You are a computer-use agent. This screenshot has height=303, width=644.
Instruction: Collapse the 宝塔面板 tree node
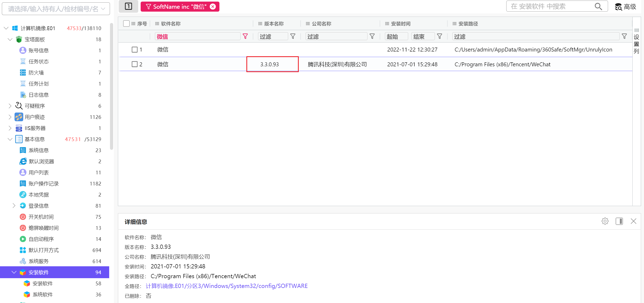point(10,39)
